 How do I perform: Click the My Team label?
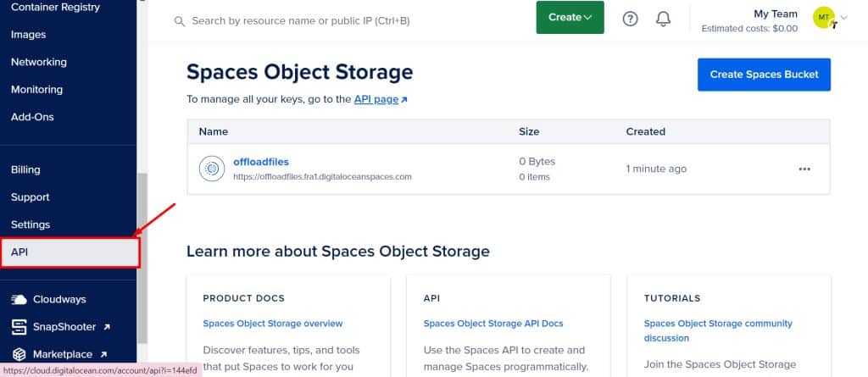pyautogui.click(x=776, y=14)
